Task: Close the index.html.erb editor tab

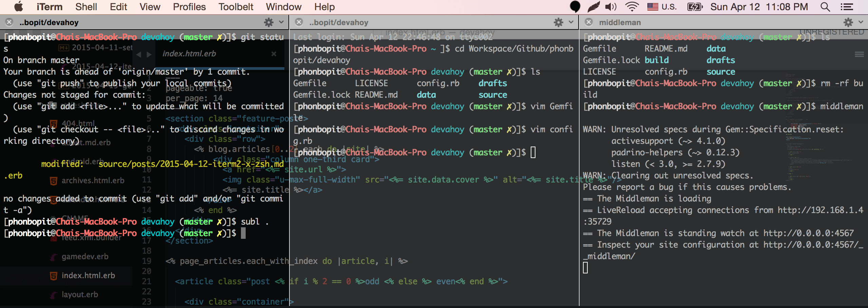Action: tap(273, 54)
